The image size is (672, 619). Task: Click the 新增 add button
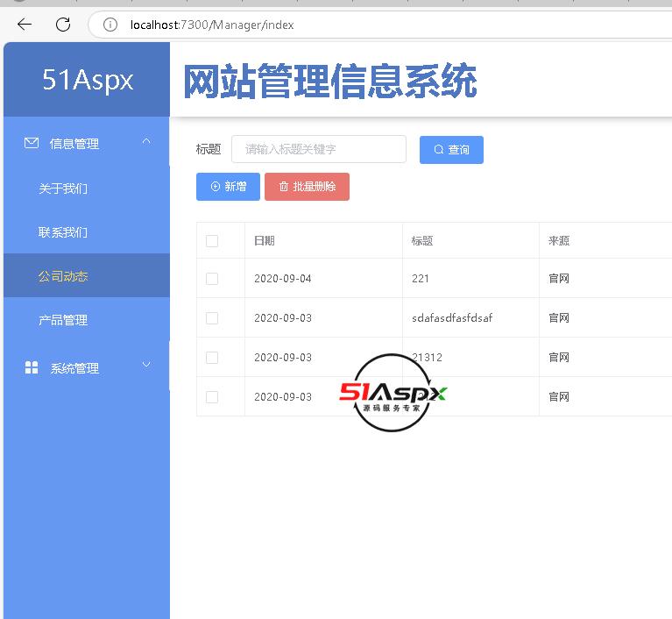tap(228, 187)
